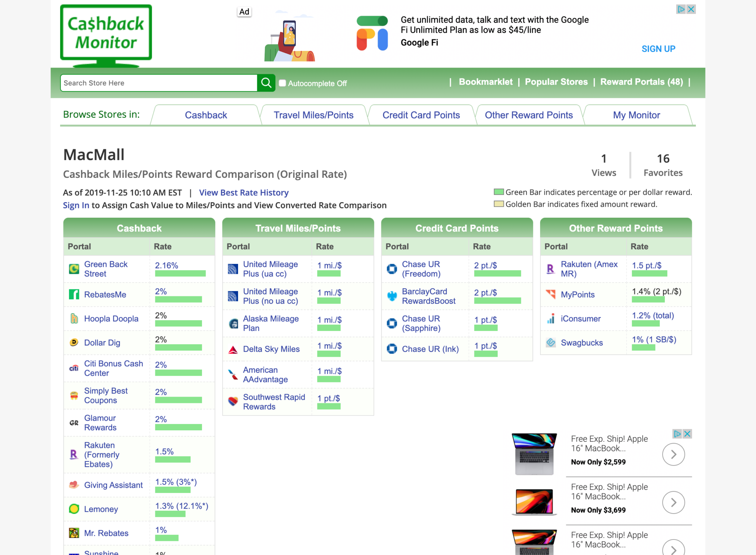Click the second MacBook ad thumbnail ($3,699)

[x=534, y=502]
